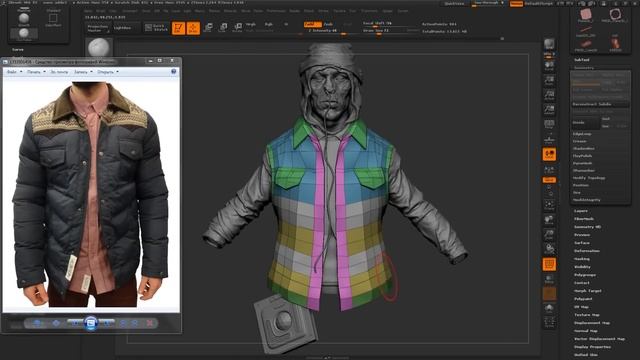Collapse the Geometry section
The image size is (640, 360).
coord(584,68)
